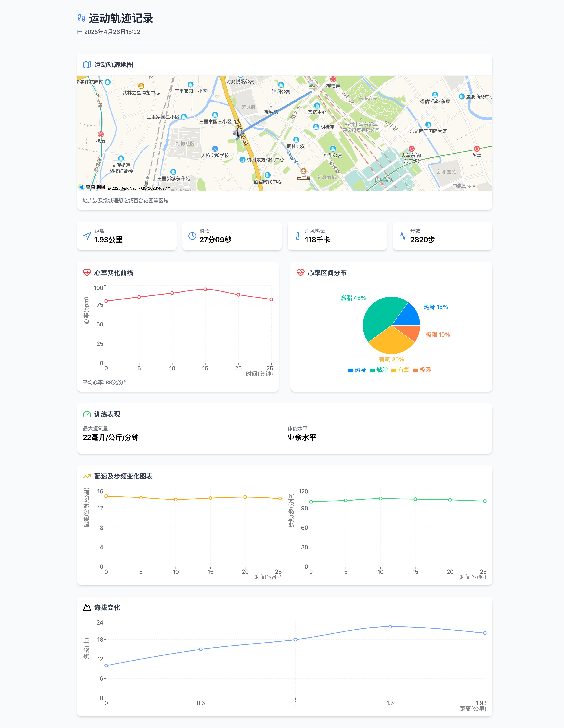This screenshot has height=728, width=564.
Task: Click the altitude data point at 1.5 km
Action: click(390, 627)
